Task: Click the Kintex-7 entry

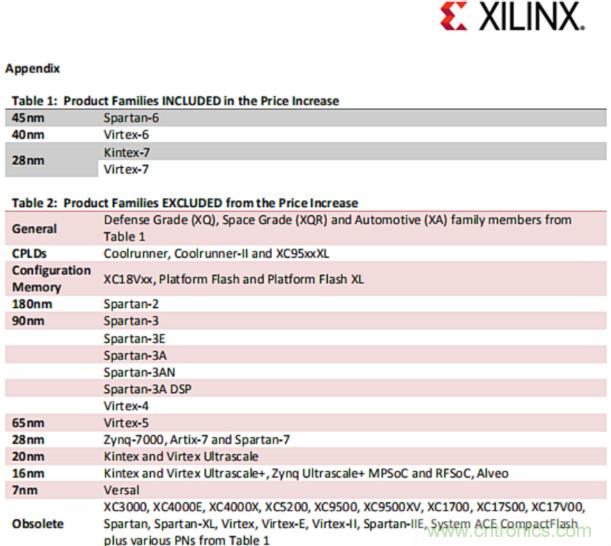Action: pos(127,152)
